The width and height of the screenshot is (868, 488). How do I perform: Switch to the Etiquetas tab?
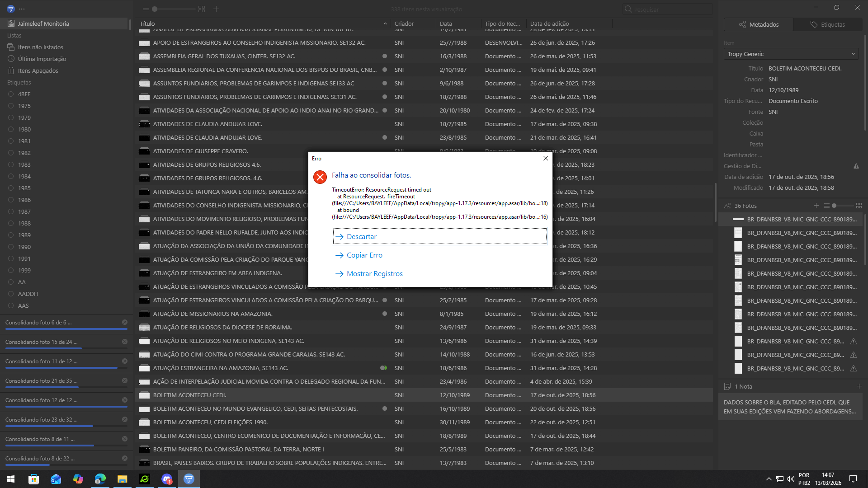click(827, 24)
